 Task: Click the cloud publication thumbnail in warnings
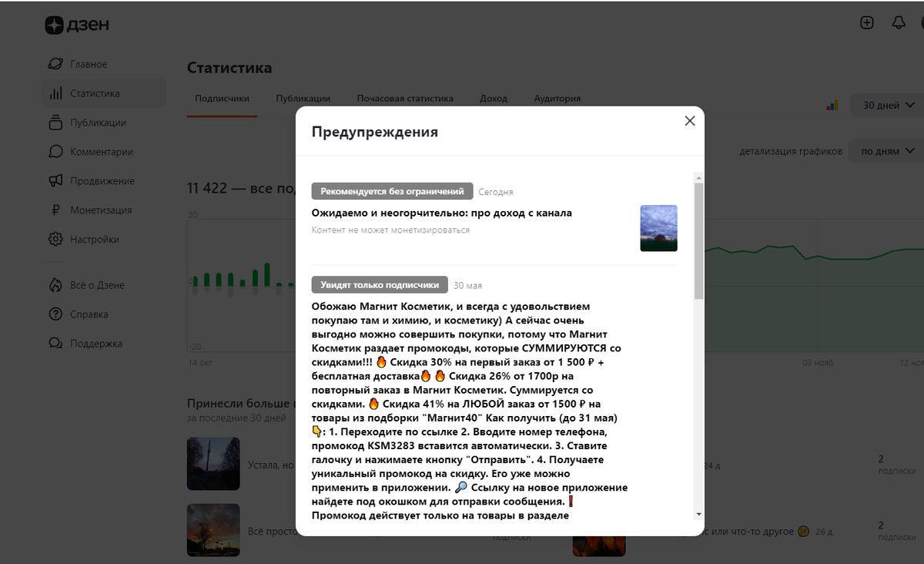(x=658, y=228)
